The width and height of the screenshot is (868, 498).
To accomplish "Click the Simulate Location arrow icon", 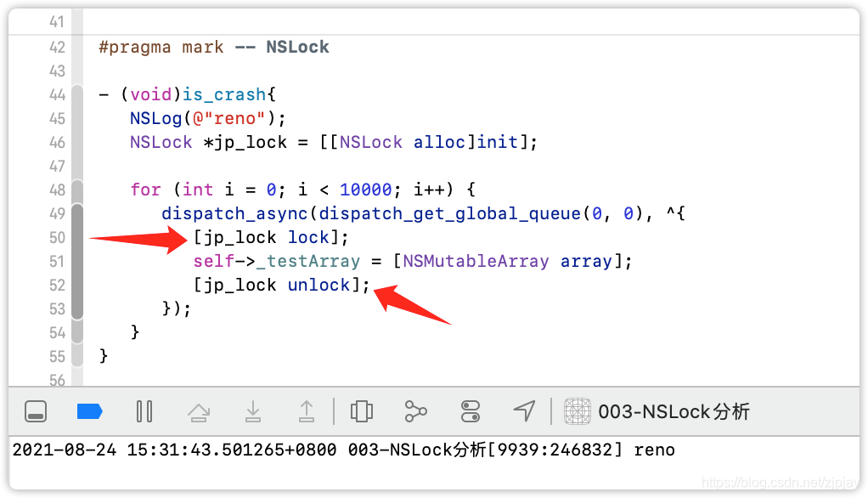I will tap(524, 411).
